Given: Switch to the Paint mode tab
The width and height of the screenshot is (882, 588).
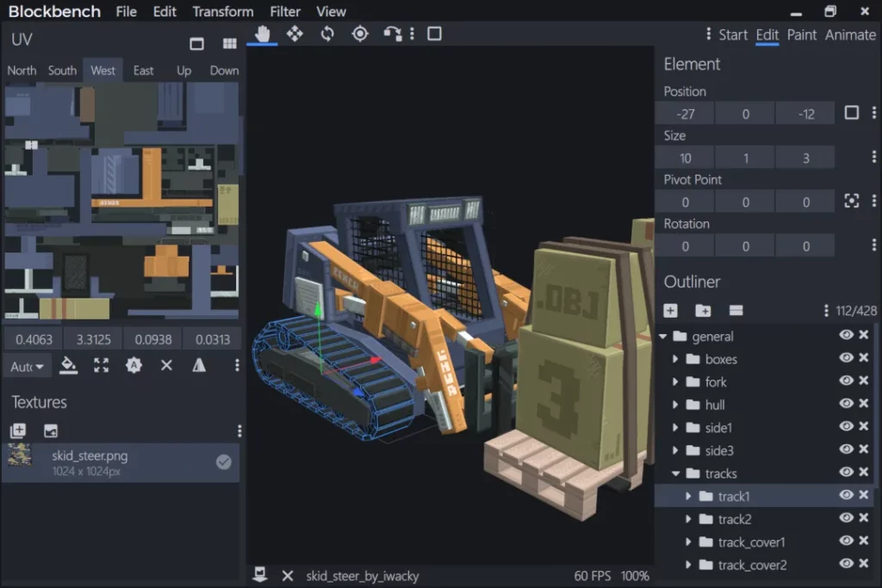Looking at the screenshot, I should [802, 34].
